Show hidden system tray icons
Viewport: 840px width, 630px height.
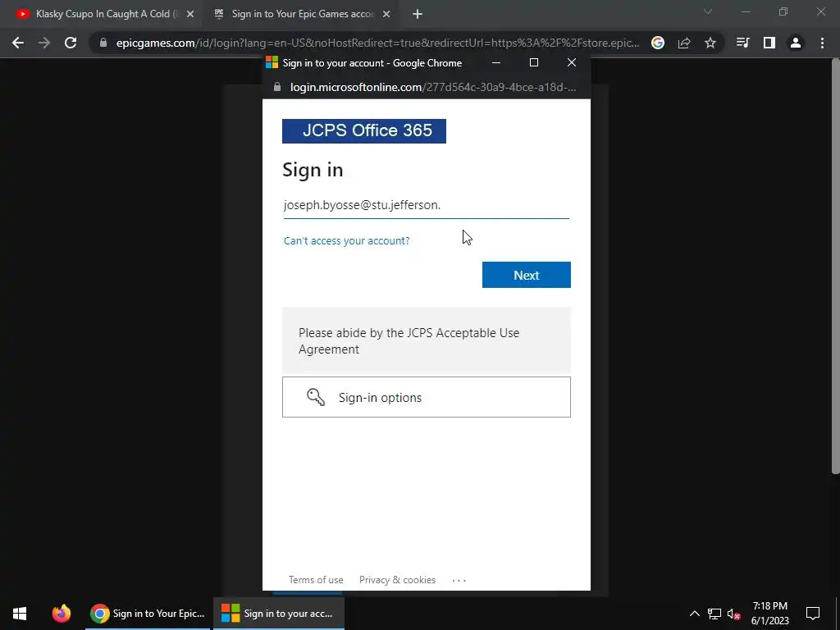pyautogui.click(x=694, y=614)
